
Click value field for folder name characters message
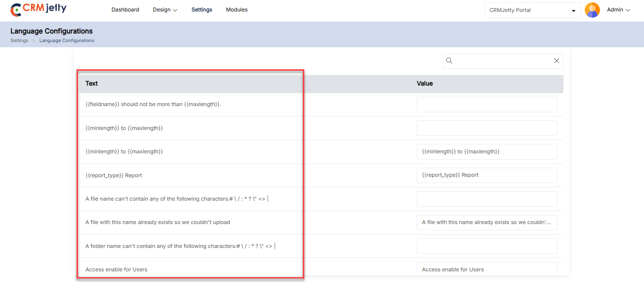point(487,246)
